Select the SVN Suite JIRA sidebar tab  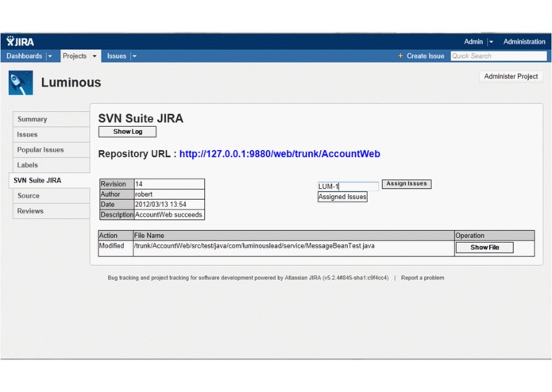click(49, 180)
